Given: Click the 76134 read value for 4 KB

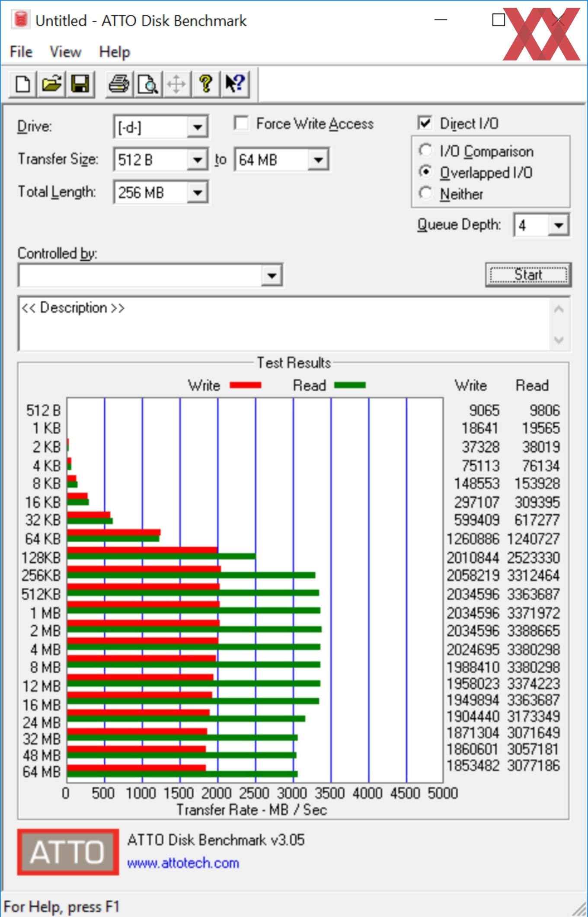Looking at the screenshot, I should [x=540, y=466].
